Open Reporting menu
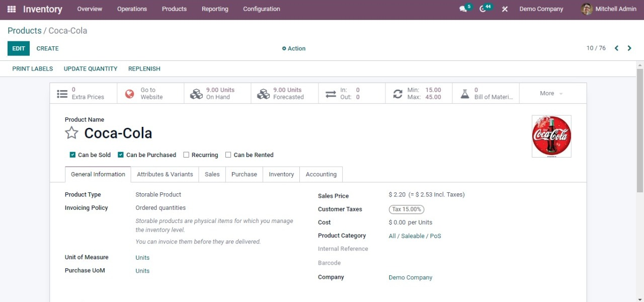Viewport: 644px width, 302px height. pos(215,9)
